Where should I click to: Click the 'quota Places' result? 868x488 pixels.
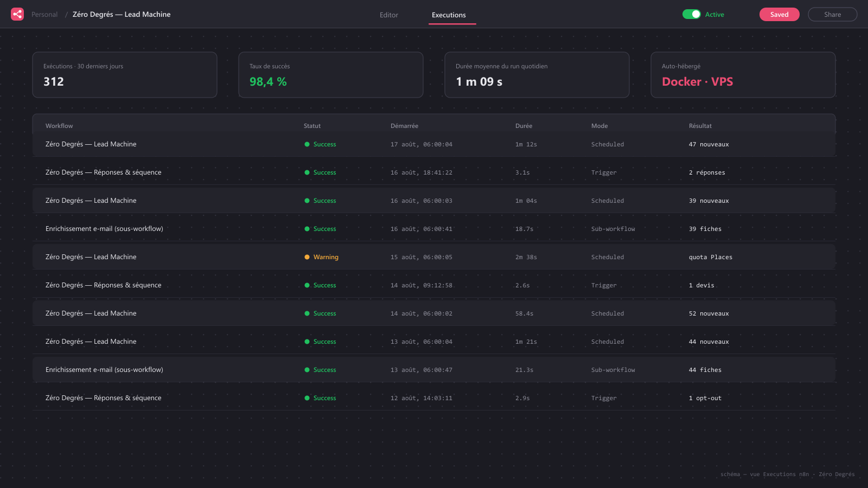point(711,257)
